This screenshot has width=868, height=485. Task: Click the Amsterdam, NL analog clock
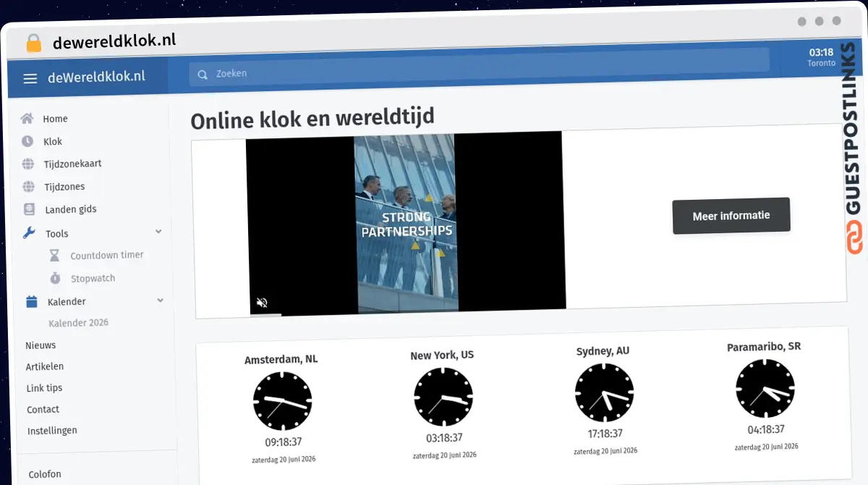pos(282,400)
